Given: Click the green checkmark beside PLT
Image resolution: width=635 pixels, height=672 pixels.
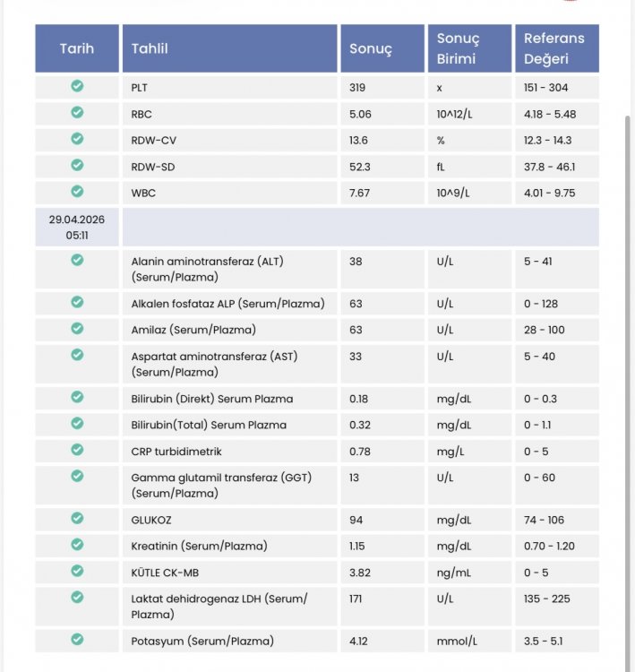Looking at the screenshot, I should click(x=77, y=86).
